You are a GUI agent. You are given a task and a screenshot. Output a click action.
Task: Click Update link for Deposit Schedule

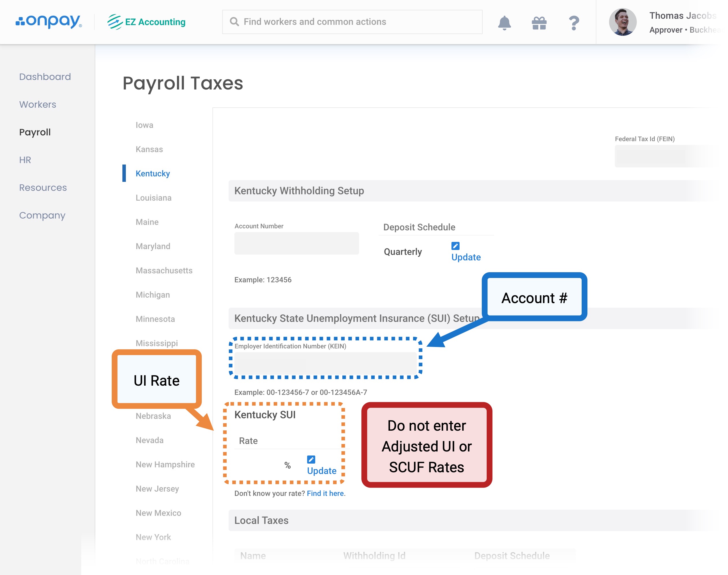pos(466,257)
